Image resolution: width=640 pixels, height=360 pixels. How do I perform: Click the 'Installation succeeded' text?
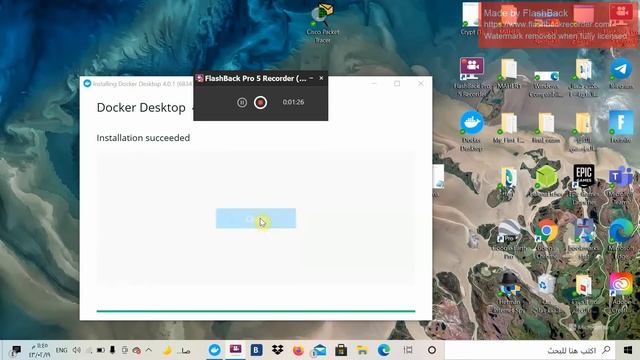pos(143,138)
